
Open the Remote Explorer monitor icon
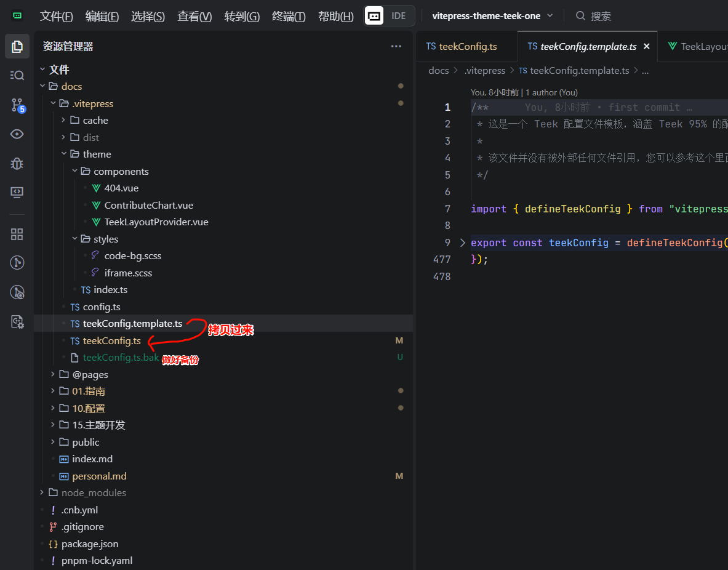pyautogui.click(x=17, y=192)
